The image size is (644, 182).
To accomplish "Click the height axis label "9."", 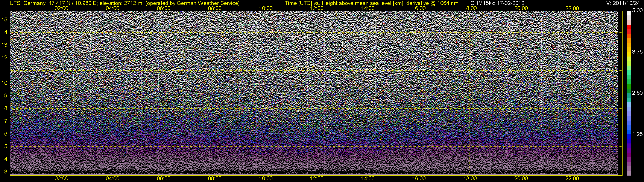I will [6, 96].
